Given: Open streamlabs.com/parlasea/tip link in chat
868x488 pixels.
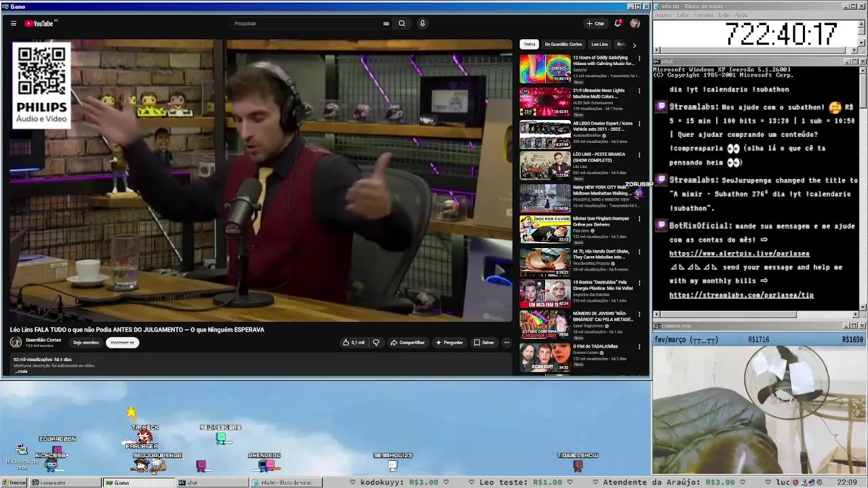Looking at the screenshot, I should click(741, 295).
